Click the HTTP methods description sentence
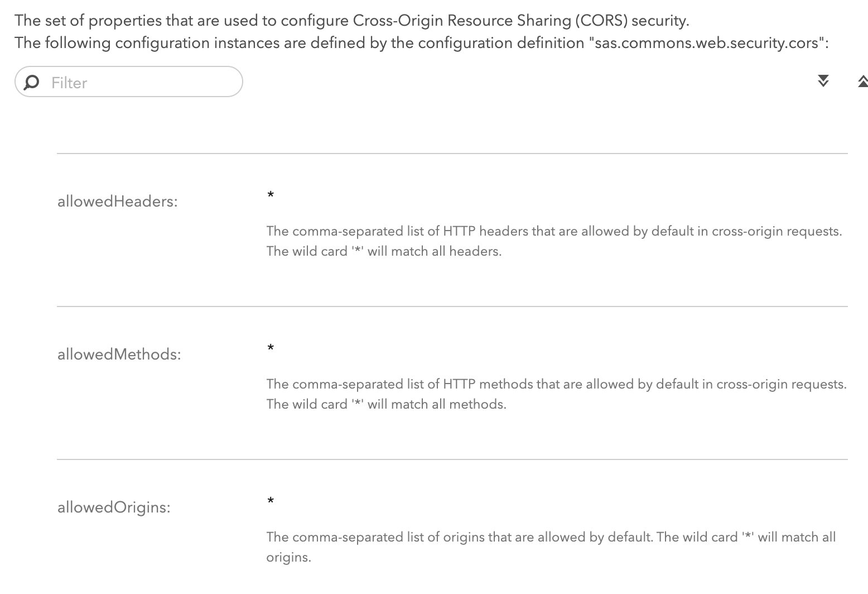Screen dimensions: 868x594 [556, 384]
